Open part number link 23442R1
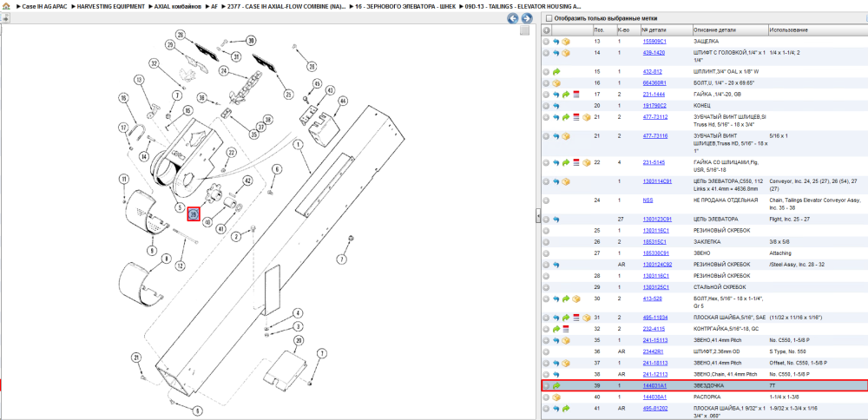The image size is (868, 420). [652, 351]
